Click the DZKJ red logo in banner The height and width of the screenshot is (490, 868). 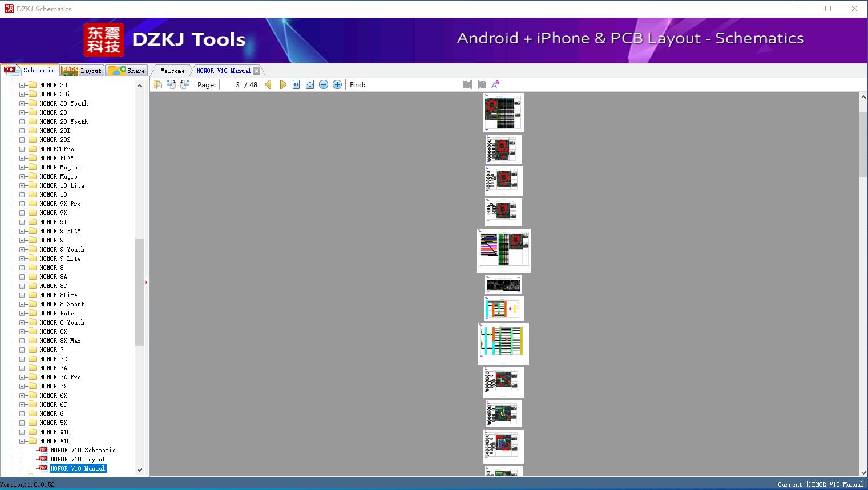click(x=104, y=40)
